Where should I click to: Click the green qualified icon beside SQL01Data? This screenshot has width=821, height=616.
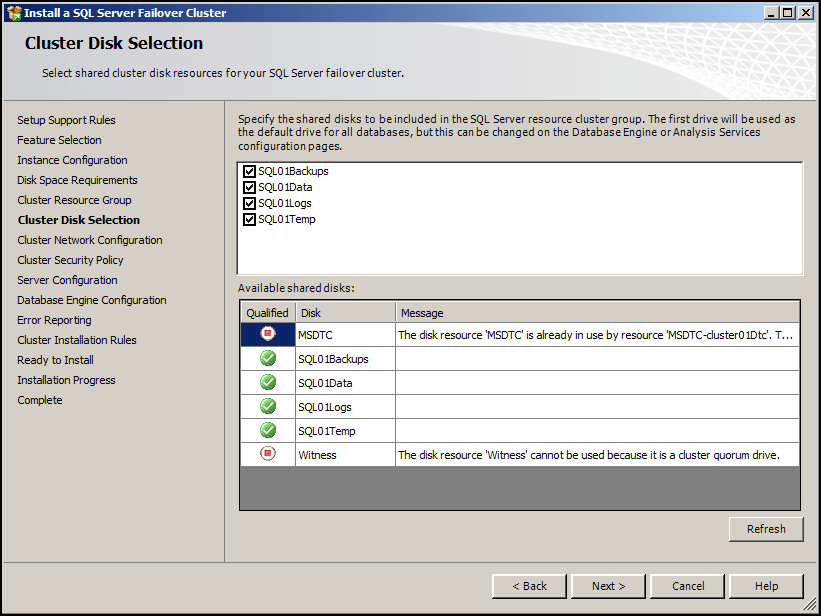click(266, 382)
